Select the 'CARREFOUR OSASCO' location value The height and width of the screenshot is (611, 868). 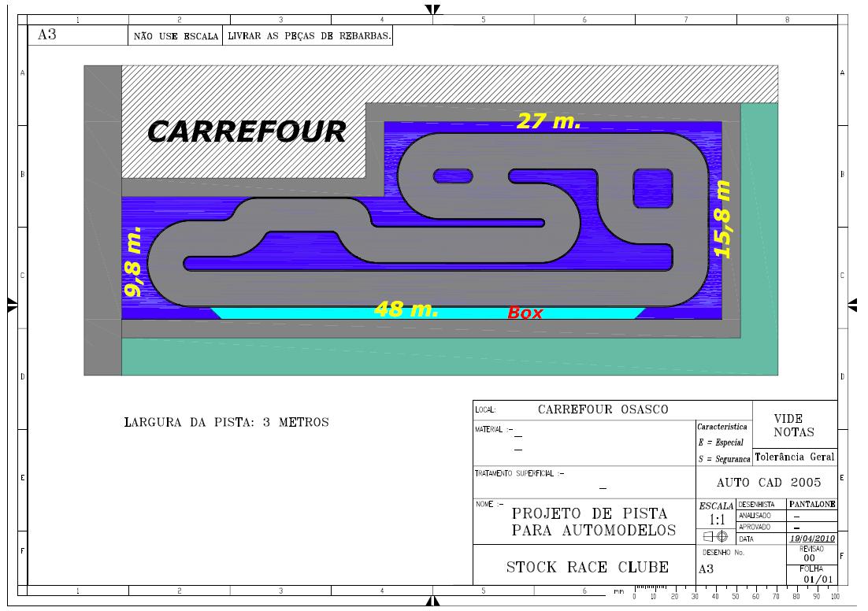[603, 409]
